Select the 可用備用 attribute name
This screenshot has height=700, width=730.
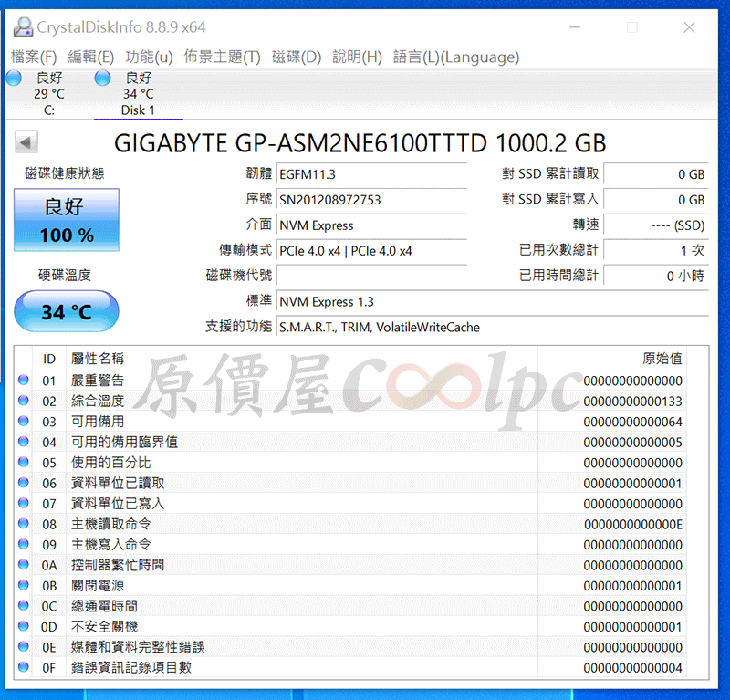tap(98, 422)
